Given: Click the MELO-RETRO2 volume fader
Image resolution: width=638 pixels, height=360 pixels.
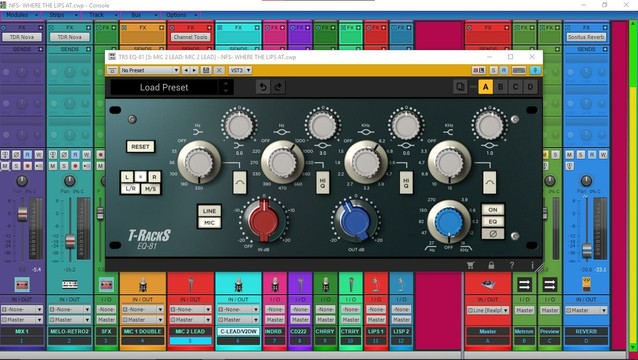Looking at the screenshot, I should point(70,241).
